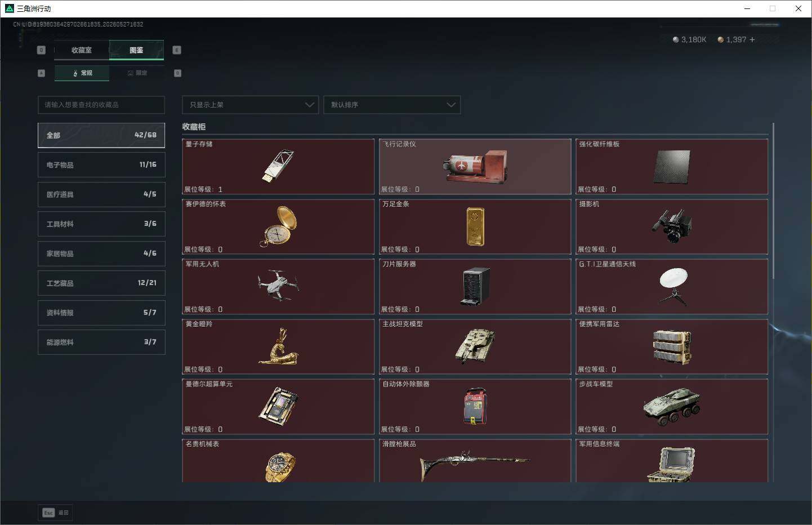Open the 摄影机 camera collectible

tap(672, 226)
